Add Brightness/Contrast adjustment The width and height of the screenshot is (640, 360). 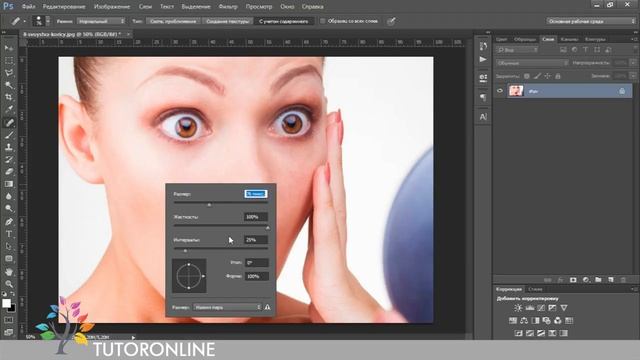518,308
